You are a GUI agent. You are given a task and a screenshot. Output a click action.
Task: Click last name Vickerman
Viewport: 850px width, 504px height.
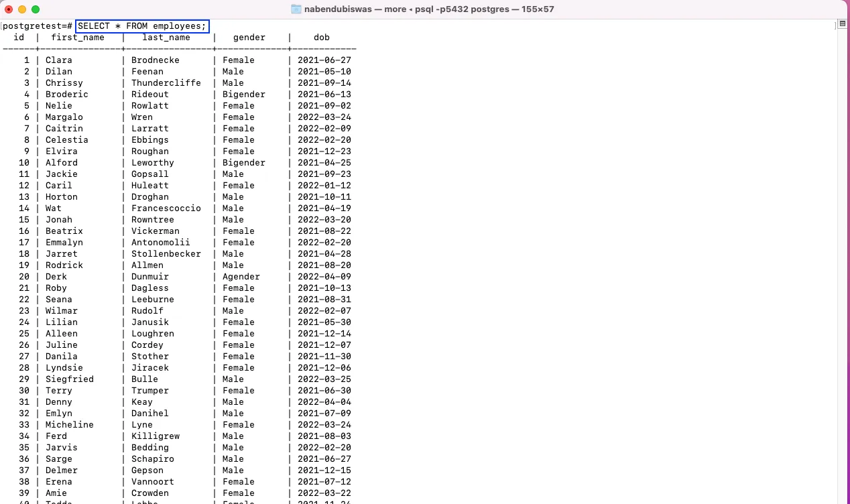click(156, 231)
